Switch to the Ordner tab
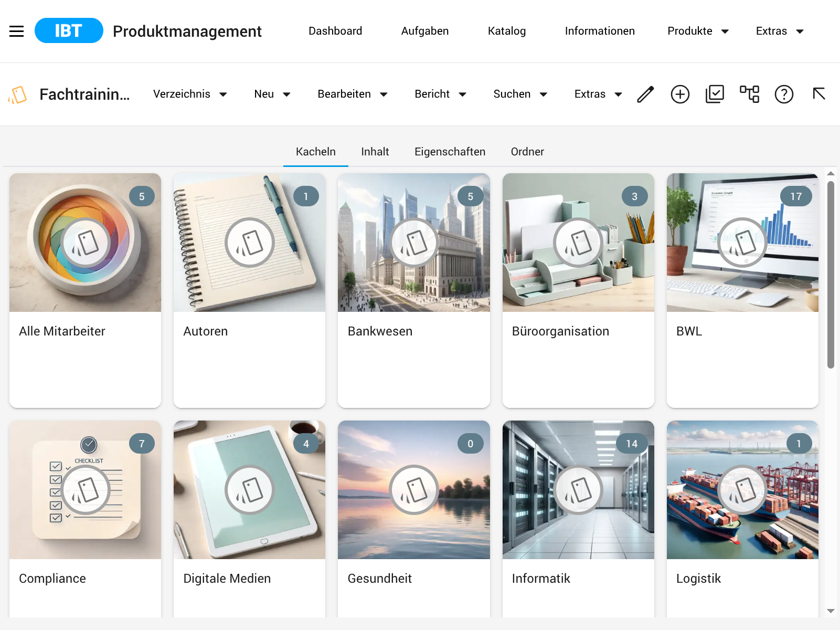 coord(527,152)
